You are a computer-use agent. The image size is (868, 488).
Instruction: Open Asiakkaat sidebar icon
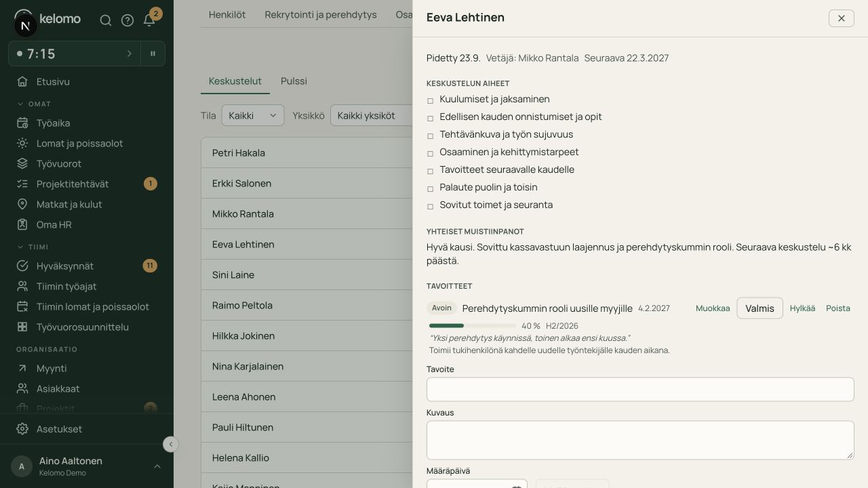click(22, 388)
